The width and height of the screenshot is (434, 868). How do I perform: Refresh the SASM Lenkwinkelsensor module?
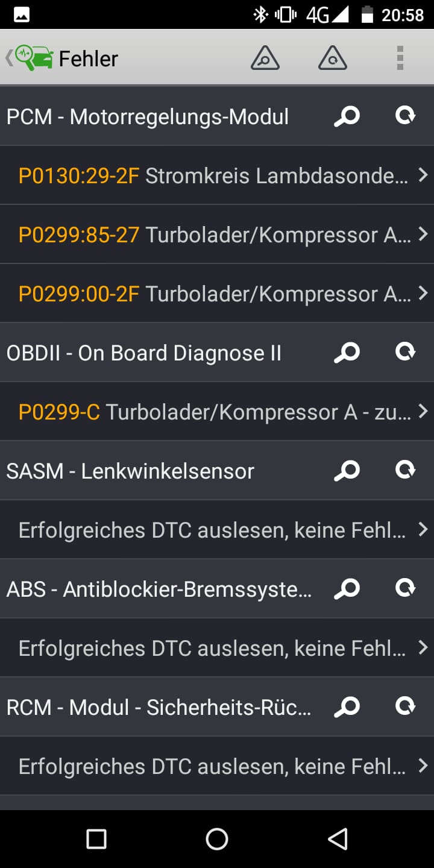pyautogui.click(x=405, y=470)
